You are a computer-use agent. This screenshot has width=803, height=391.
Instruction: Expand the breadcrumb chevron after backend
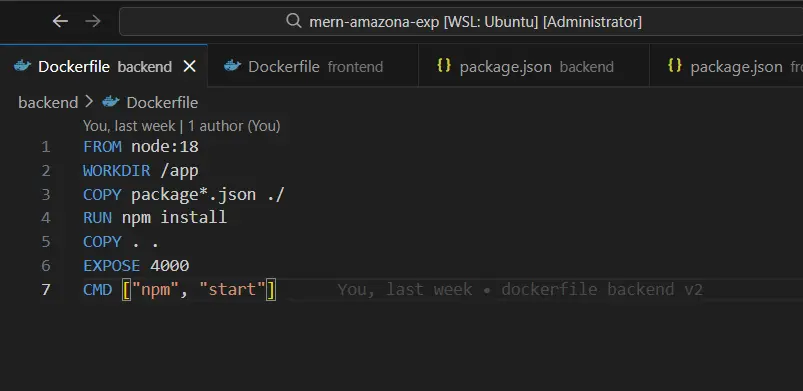coord(90,102)
